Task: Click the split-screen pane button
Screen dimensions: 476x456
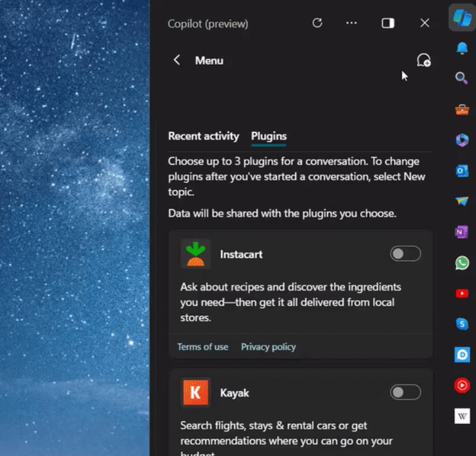Action: tap(388, 23)
